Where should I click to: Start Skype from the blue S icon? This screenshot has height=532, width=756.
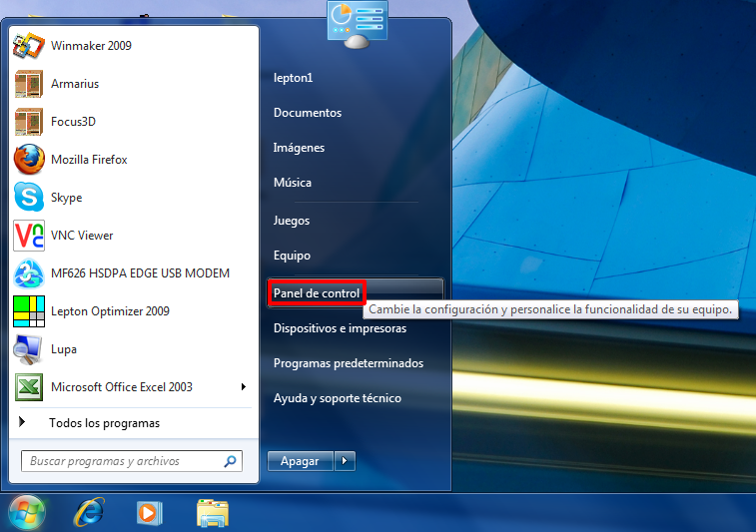tap(29, 197)
